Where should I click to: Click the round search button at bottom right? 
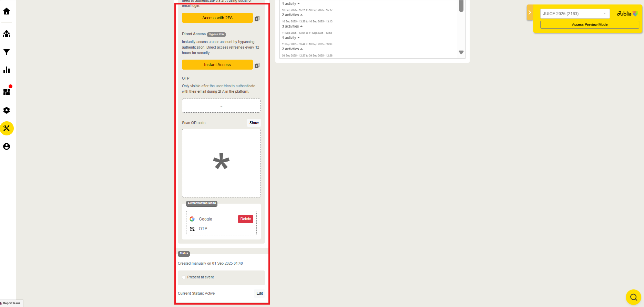click(633, 297)
